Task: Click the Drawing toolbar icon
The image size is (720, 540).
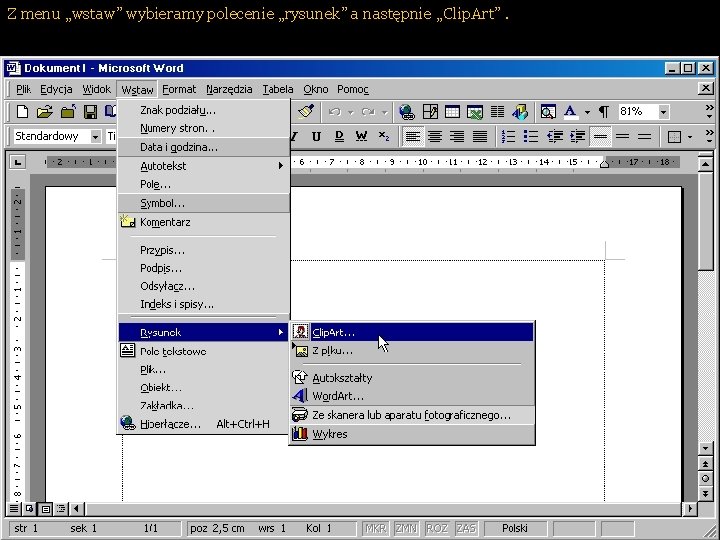Action: (520, 112)
